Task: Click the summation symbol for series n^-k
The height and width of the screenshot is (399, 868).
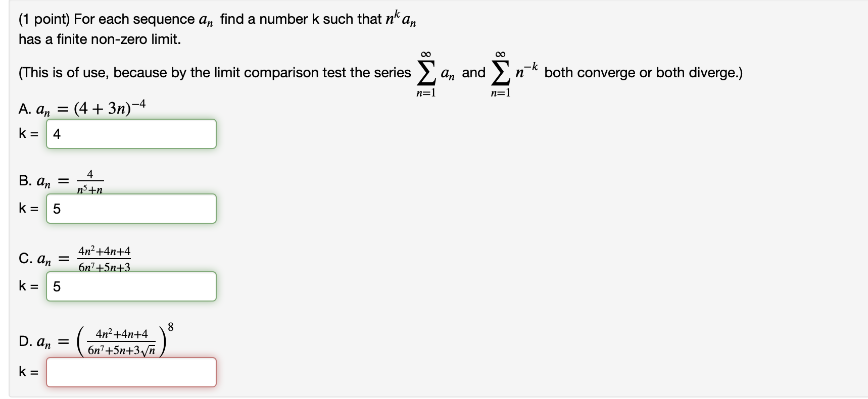Action: click(501, 72)
